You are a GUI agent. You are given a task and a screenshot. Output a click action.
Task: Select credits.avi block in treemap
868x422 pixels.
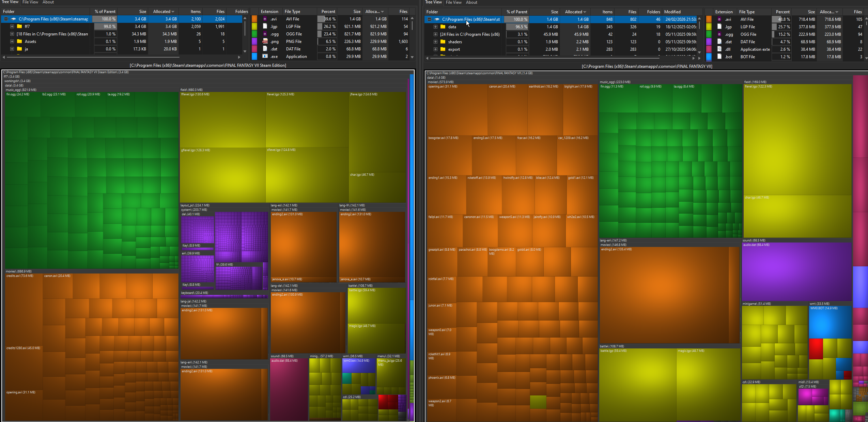tap(23, 310)
